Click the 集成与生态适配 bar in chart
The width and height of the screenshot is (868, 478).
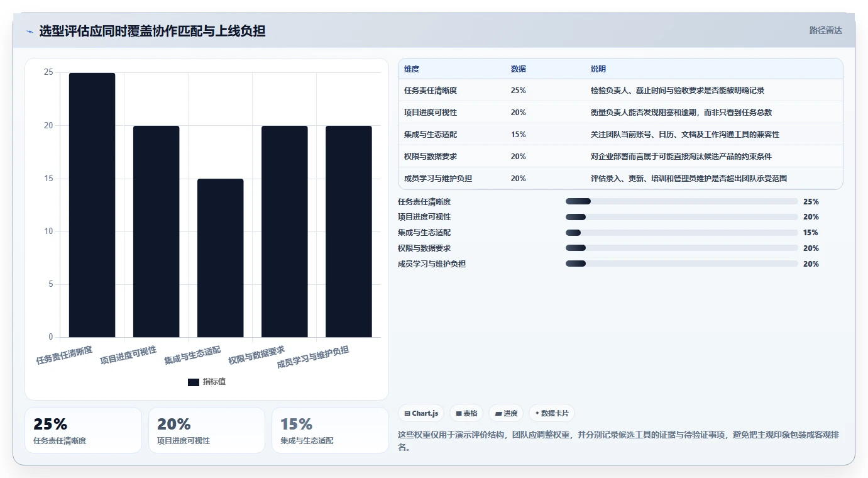click(220, 258)
